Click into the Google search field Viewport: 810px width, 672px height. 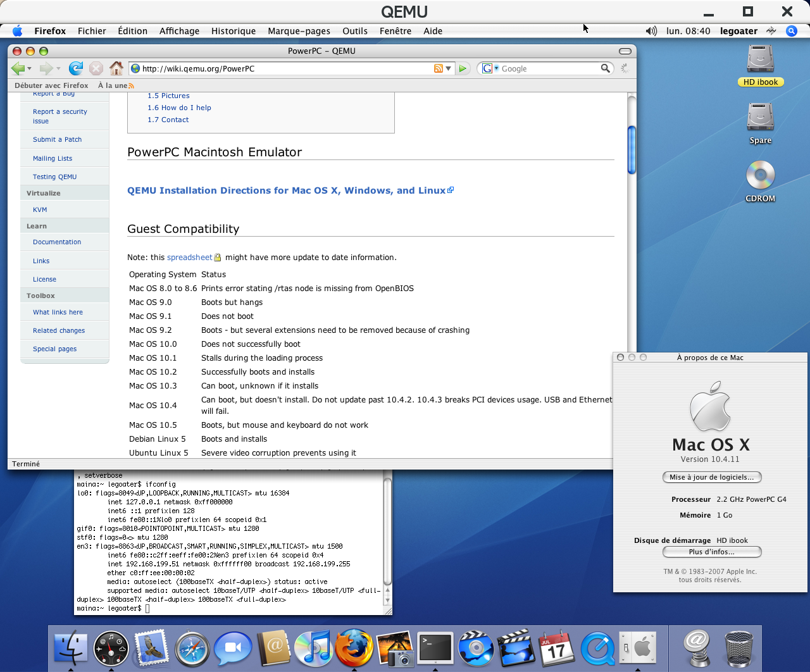tap(549, 68)
